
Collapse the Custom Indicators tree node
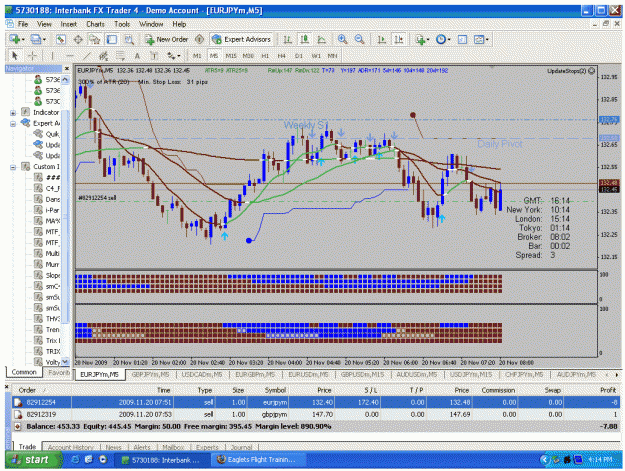(x=13, y=167)
